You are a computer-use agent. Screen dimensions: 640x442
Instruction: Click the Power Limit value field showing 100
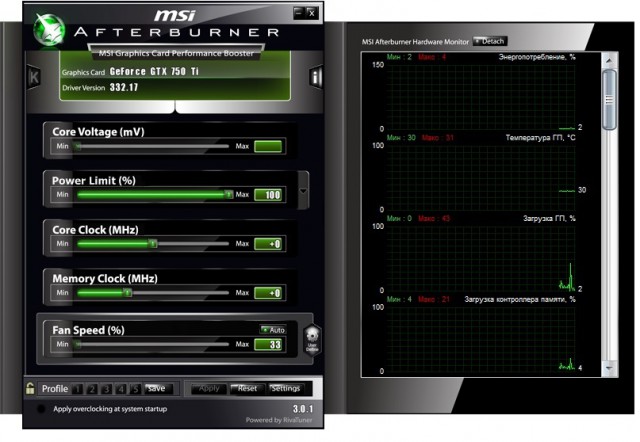point(268,195)
